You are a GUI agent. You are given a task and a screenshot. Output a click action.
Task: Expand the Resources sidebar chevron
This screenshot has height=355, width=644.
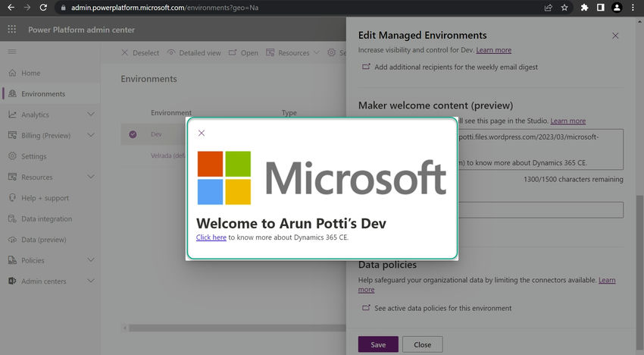click(91, 177)
